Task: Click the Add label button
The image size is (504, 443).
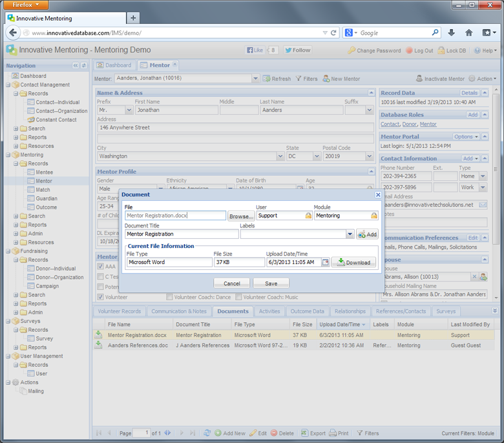Action: point(367,234)
